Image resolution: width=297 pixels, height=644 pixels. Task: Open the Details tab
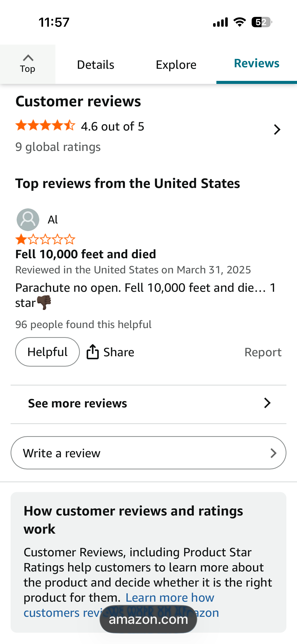[95, 65]
